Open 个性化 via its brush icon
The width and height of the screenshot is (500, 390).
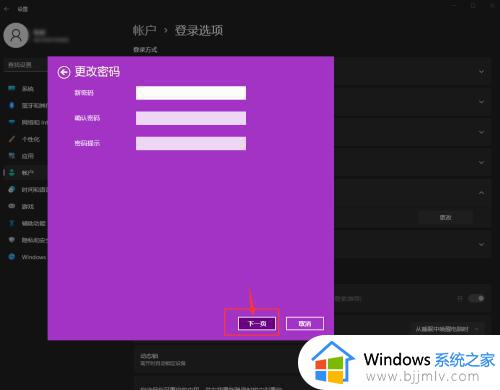click(x=12, y=139)
